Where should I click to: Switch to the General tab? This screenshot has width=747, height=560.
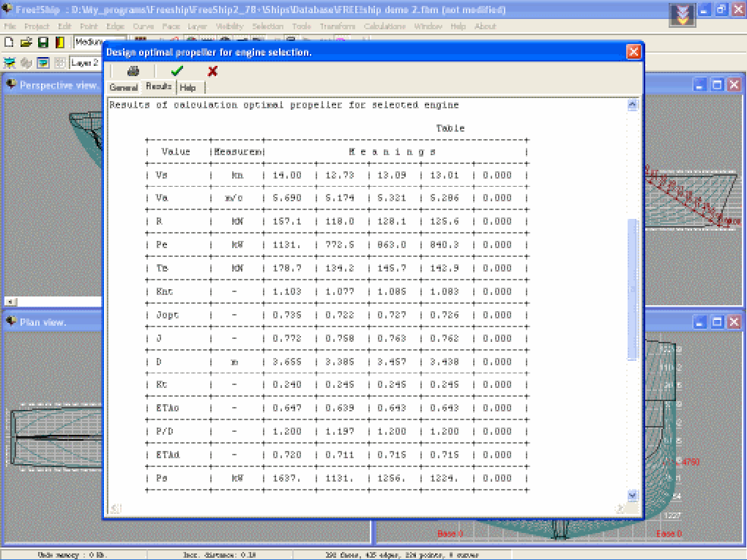[x=124, y=87]
